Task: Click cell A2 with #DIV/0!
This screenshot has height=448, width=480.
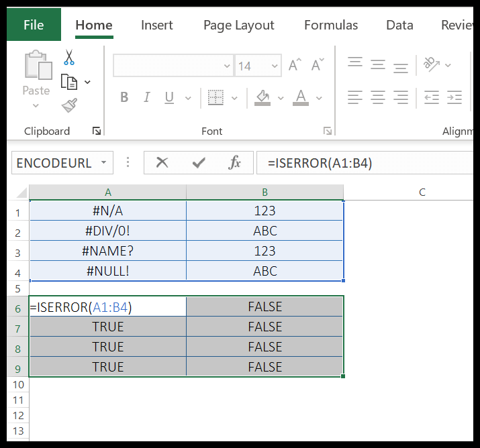Action: [108, 231]
